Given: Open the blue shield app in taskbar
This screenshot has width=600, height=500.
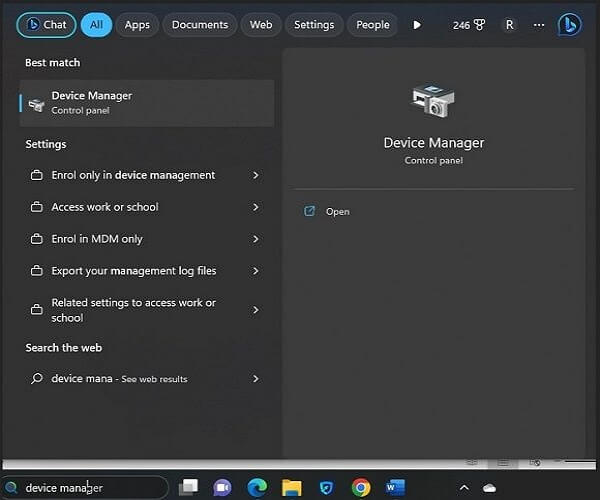Looking at the screenshot, I should click(326, 488).
